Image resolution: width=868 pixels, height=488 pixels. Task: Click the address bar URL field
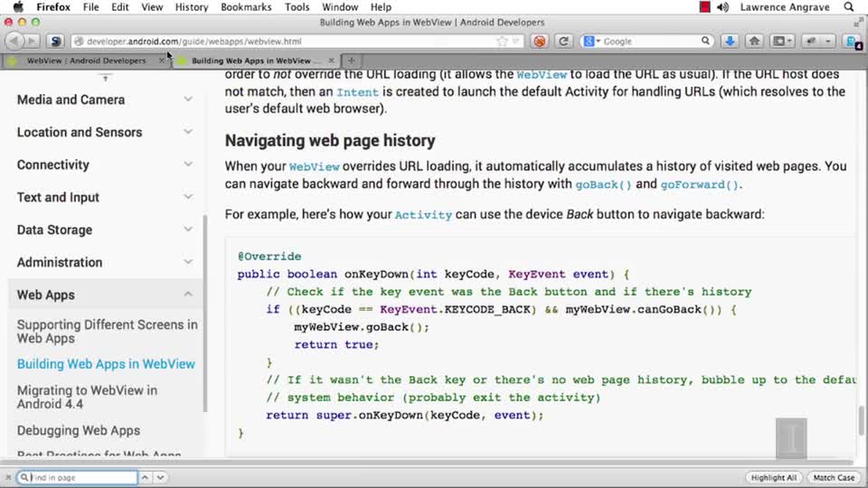[x=297, y=42]
